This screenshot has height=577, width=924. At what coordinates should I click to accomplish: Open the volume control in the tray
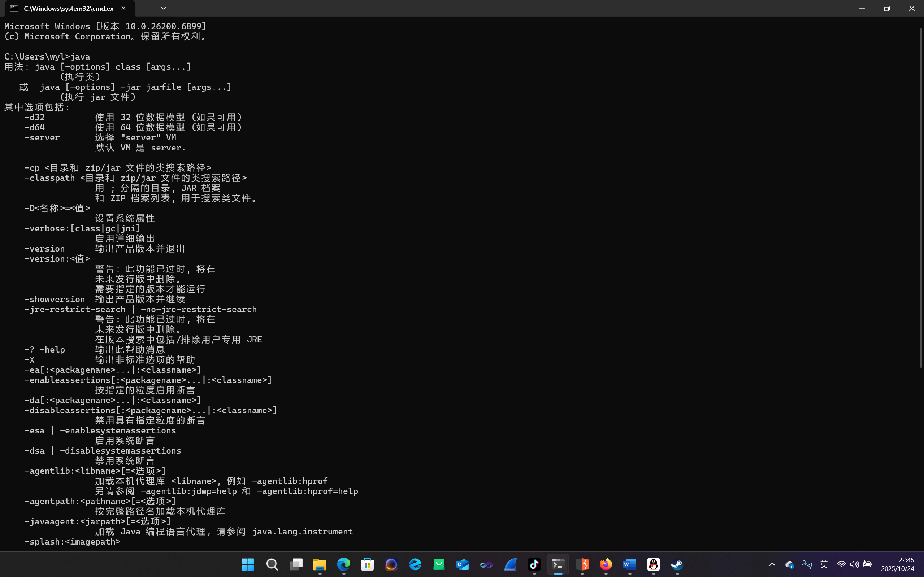(x=855, y=564)
